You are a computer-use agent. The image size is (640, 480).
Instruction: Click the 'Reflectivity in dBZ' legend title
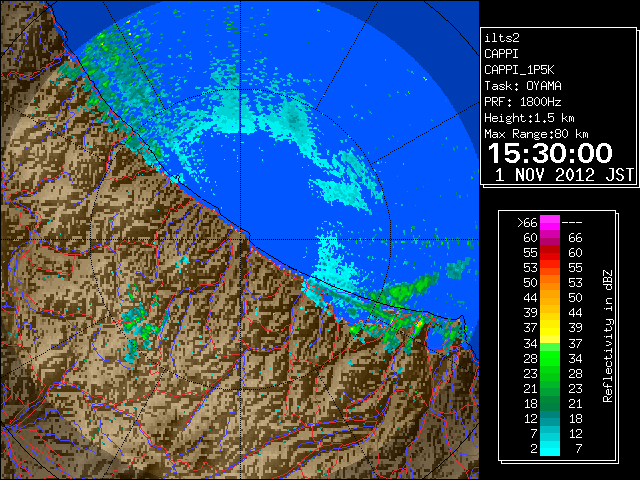click(x=608, y=336)
